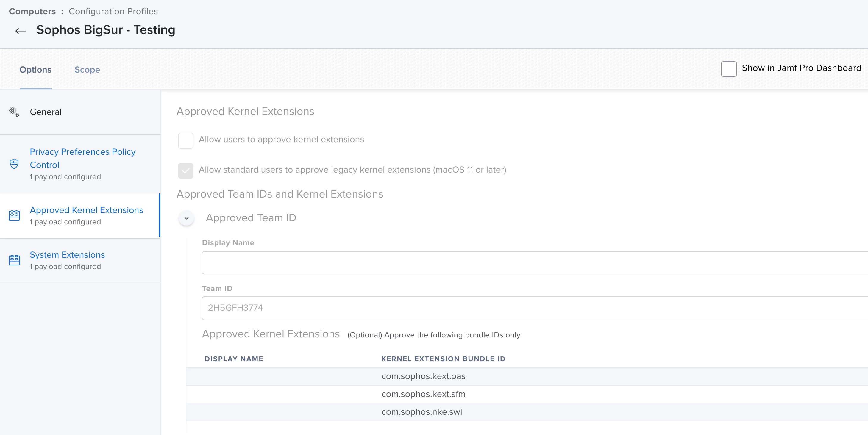
Task: Collapse the Approved Team ID section
Action: 186,218
